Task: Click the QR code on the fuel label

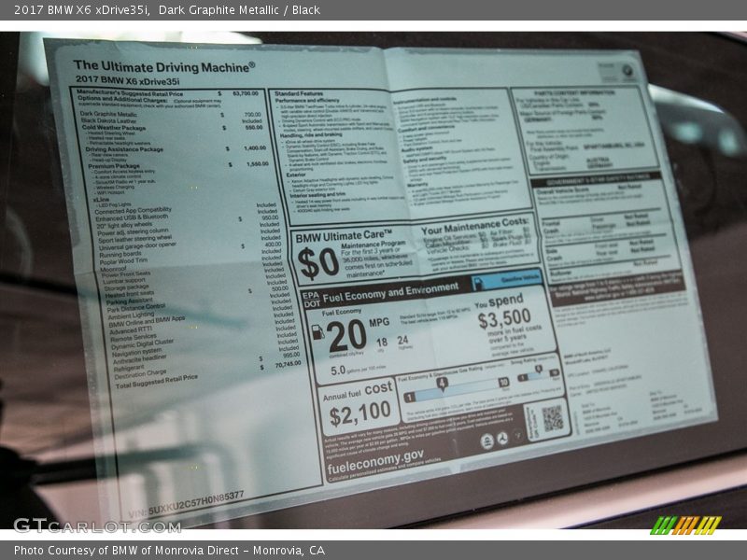Action: 552,418
